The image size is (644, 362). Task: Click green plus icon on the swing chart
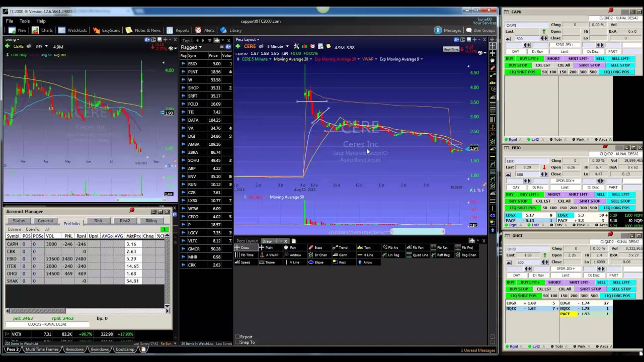click(7, 46)
